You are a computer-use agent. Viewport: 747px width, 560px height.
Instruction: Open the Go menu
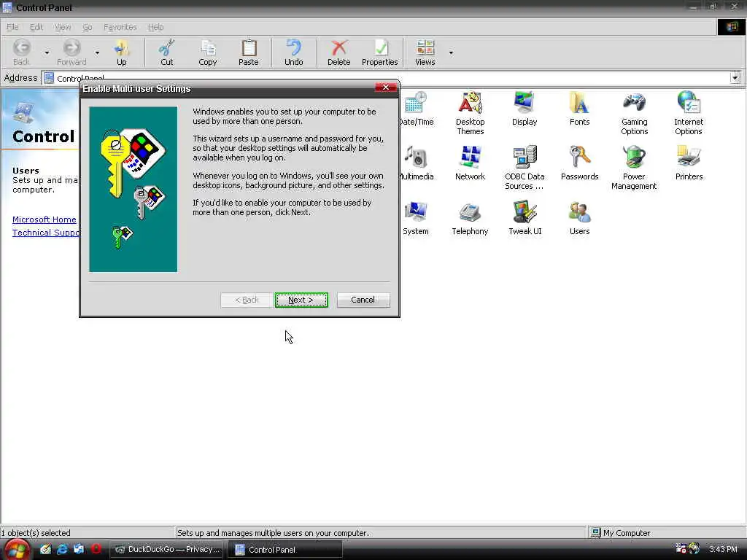pyautogui.click(x=88, y=27)
